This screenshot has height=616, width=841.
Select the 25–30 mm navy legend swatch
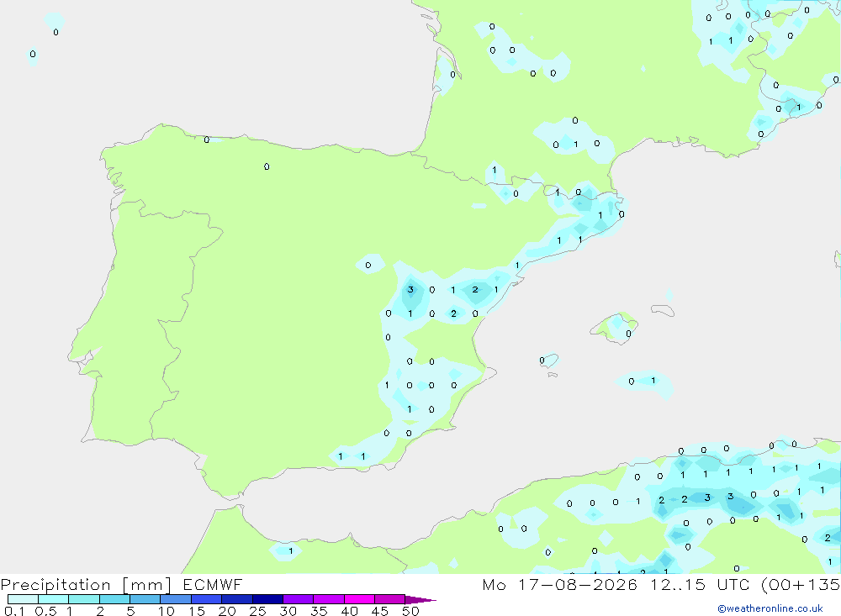pyautogui.click(x=267, y=599)
